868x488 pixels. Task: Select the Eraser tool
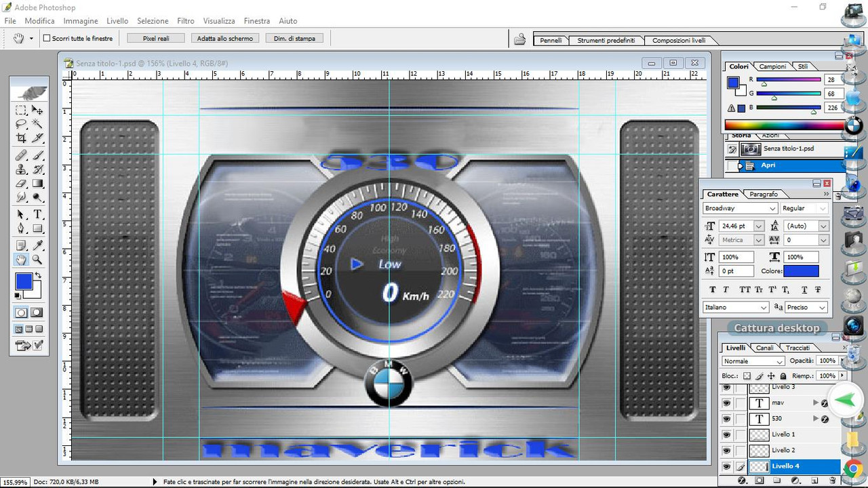tap(21, 183)
